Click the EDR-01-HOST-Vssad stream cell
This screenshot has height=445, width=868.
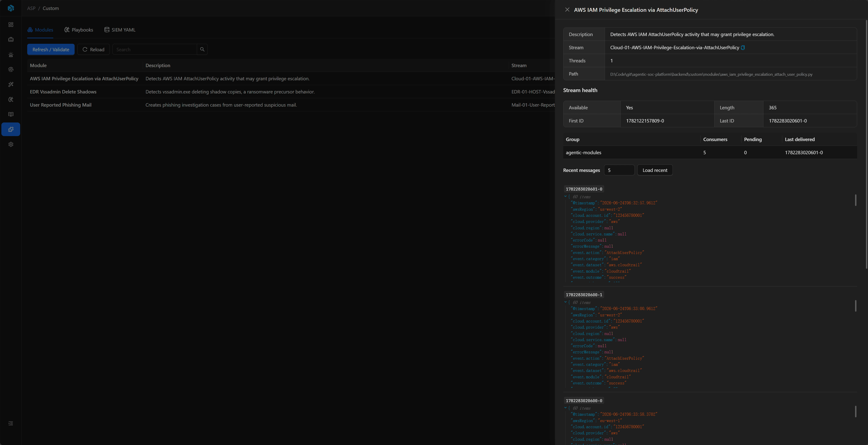pyautogui.click(x=533, y=92)
